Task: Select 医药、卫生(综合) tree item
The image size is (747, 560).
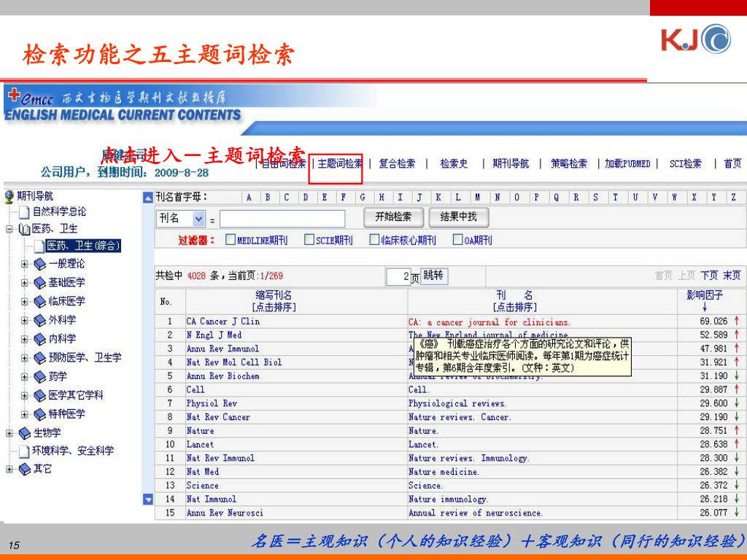Action: pyautogui.click(x=82, y=246)
